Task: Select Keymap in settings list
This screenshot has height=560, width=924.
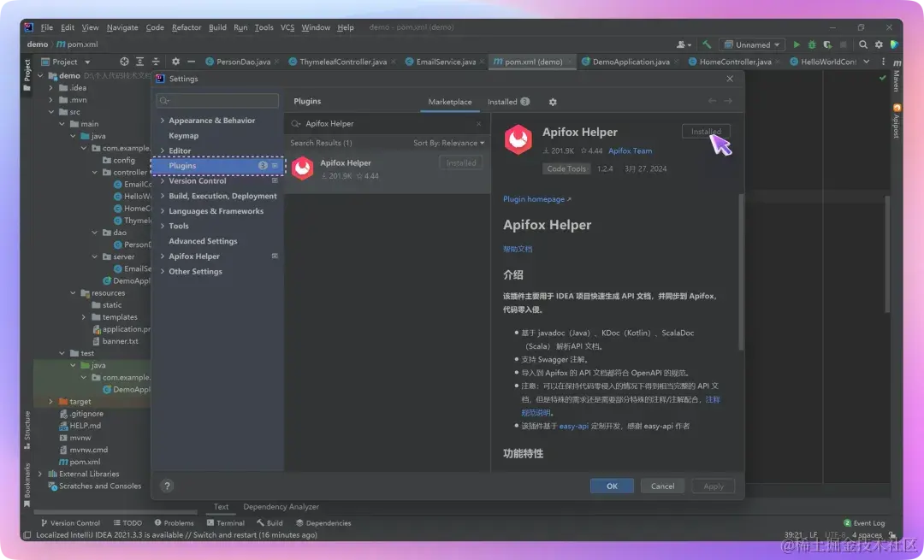Action: (x=183, y=135)
